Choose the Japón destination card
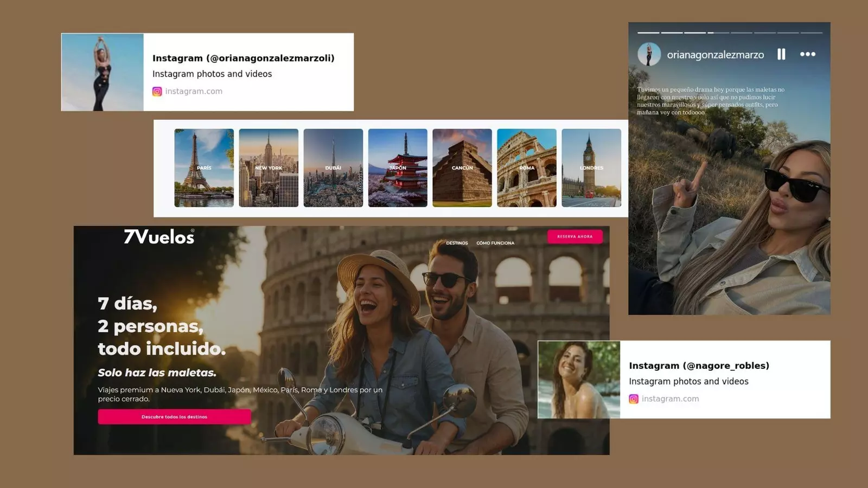This screenshot has width=868, height=488. point(398,168)
